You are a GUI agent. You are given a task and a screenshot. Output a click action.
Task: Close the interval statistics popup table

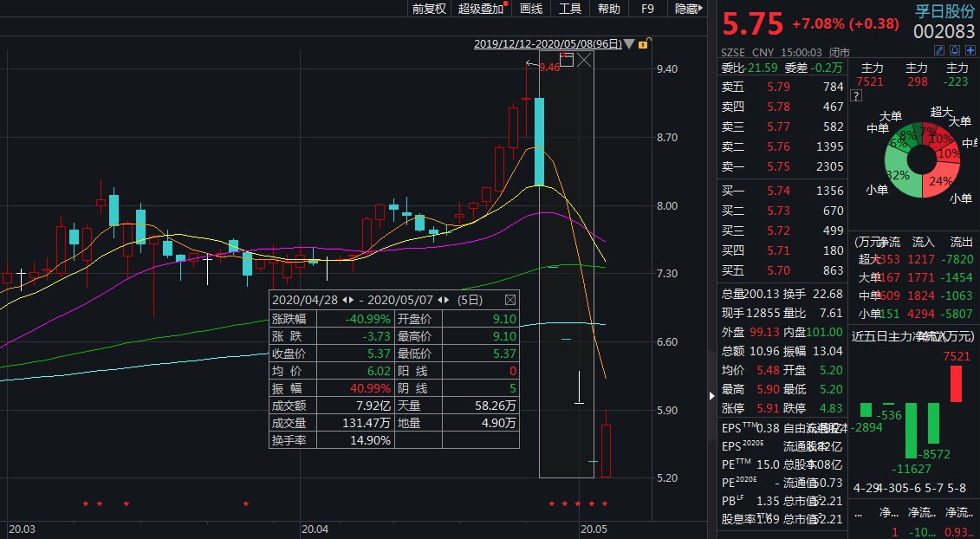pyautogui.click(x=509, y=300)
